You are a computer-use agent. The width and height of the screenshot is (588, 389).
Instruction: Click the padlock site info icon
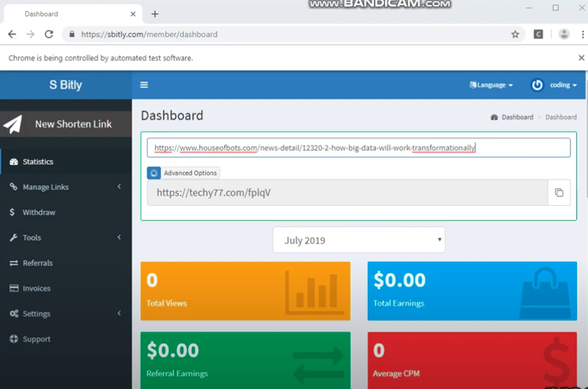[x=71, y=34]
